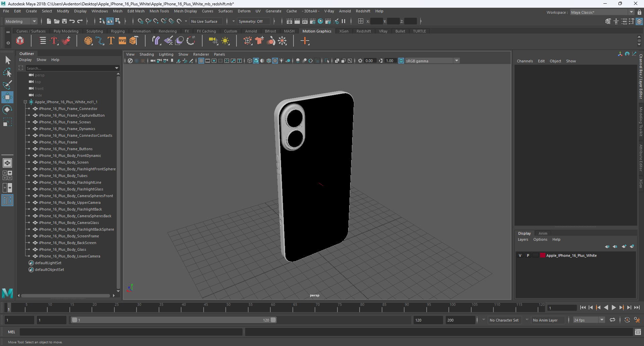Screen dimensions: 644x346
Task: Choose the Paint Selection tool
Action: pyautogui.click(x=7, y=85)
